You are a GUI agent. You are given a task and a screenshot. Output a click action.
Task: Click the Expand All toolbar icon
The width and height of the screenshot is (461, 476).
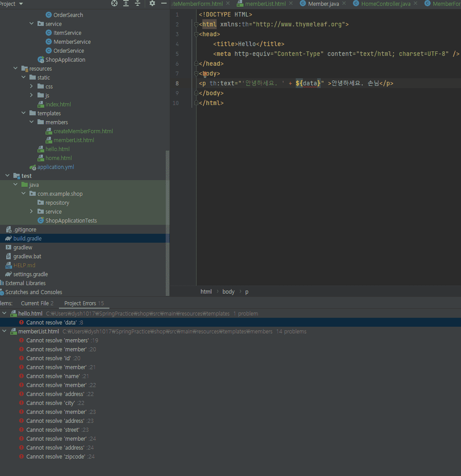point(126,3)
